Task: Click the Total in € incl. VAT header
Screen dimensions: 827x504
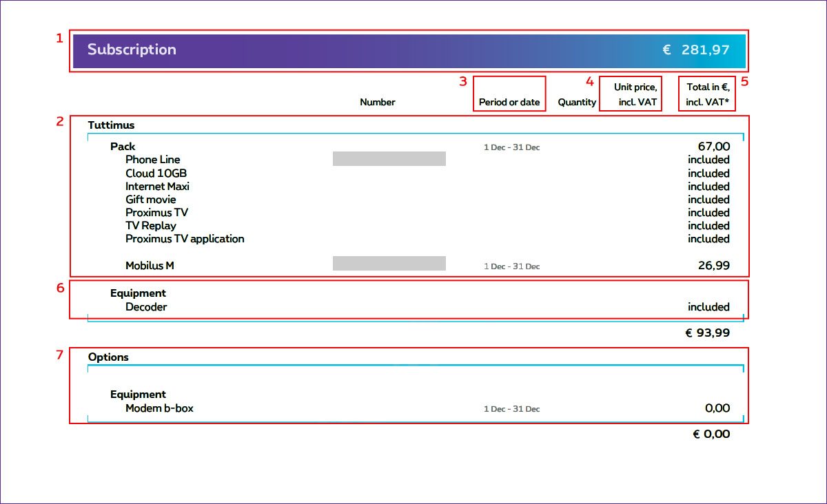Action: 708,95
